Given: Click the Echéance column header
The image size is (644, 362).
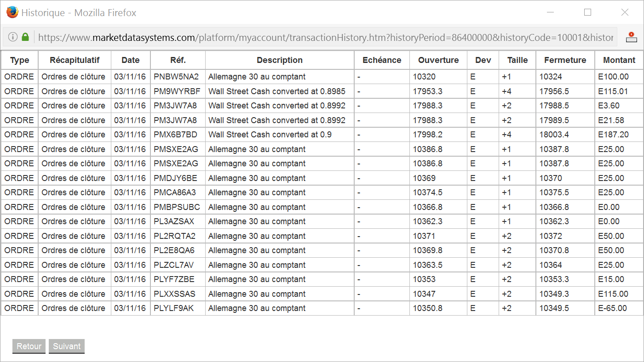Looking at the screenshot, I should click(x=382, y=60).
